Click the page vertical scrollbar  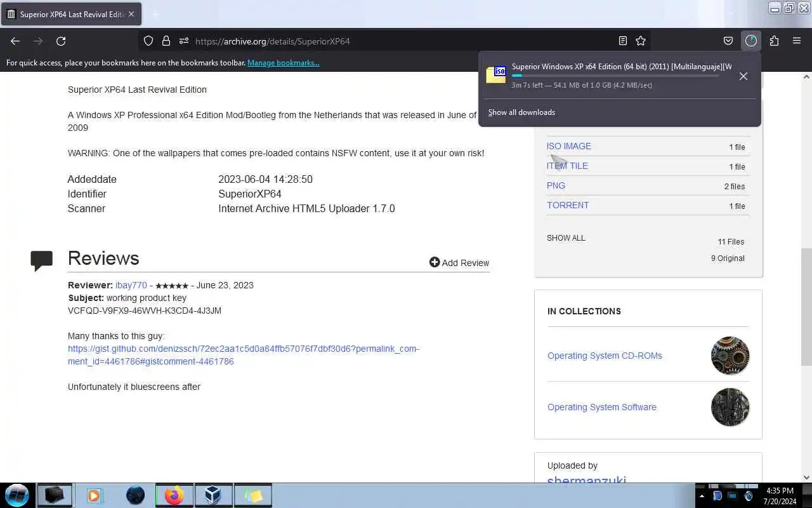(806, 307)
